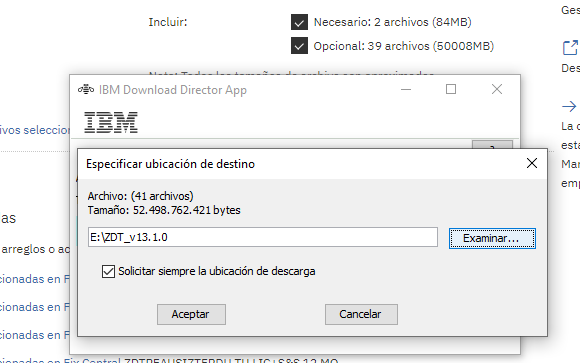
Task: Click the blue right arrow icon
Action: point(569,107)
